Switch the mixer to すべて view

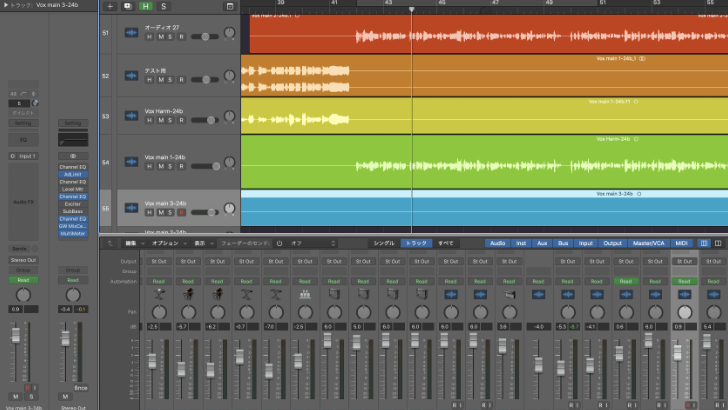[x=446, y=243]
